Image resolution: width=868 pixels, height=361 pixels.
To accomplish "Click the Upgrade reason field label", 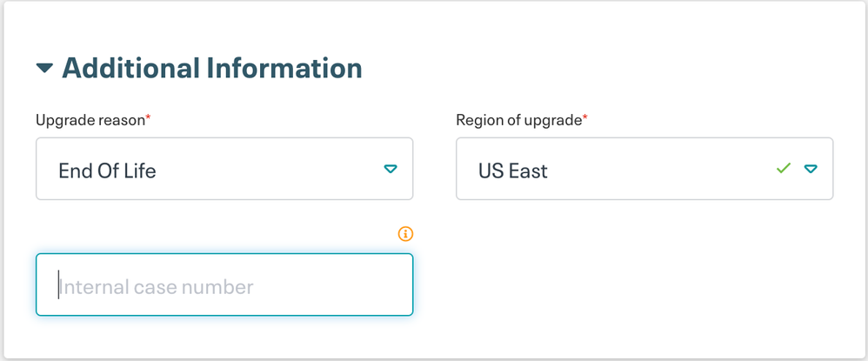I will tap(90, 120).
